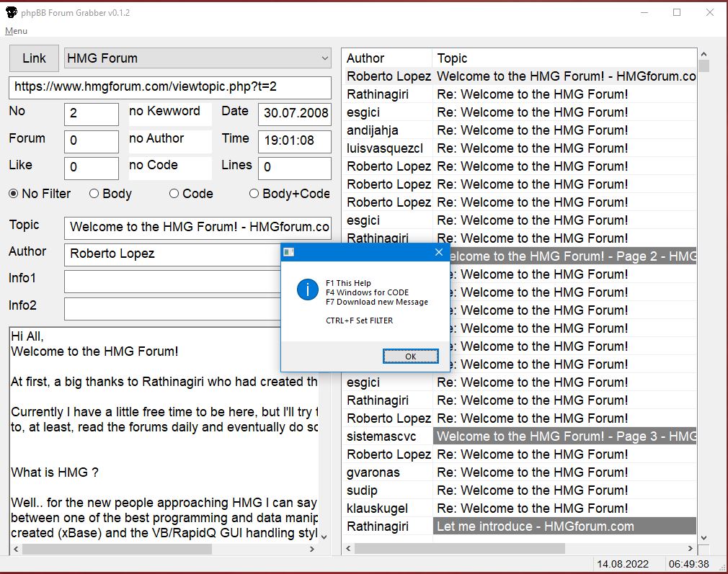Click the Forum number field
This screenshot has width=728, height=574.
(92, 141)
